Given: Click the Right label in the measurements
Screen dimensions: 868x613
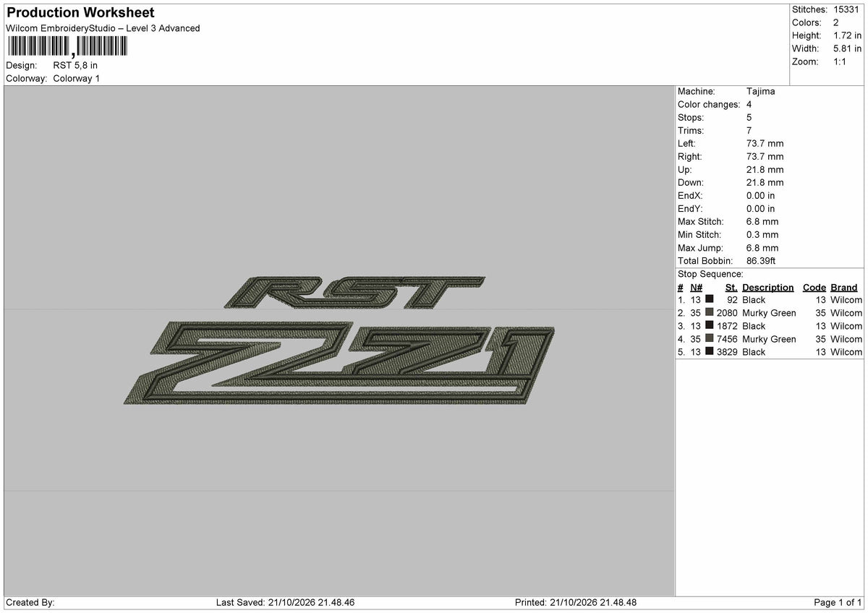Looking at the screenshot, I should [x=690, y=157].
